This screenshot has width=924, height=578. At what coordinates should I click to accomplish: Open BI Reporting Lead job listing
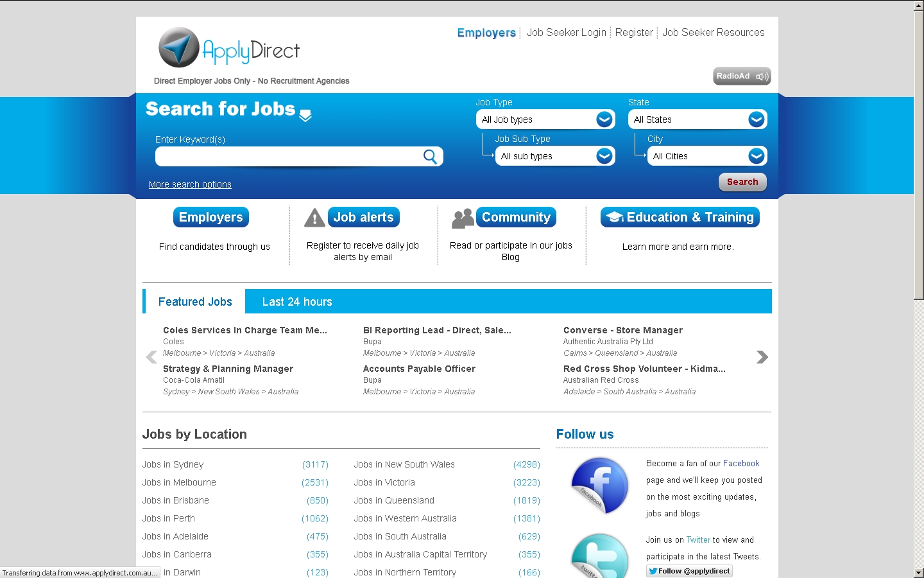(437, 330)
